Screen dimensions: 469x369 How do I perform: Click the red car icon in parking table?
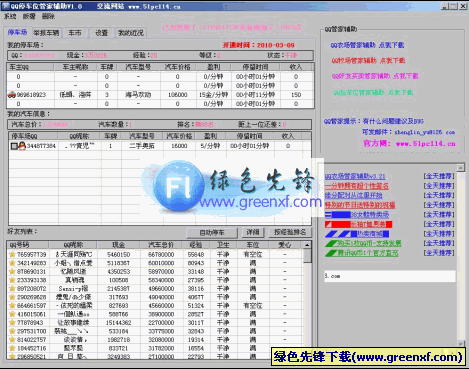pyautogui.click(x=12, y=95)
